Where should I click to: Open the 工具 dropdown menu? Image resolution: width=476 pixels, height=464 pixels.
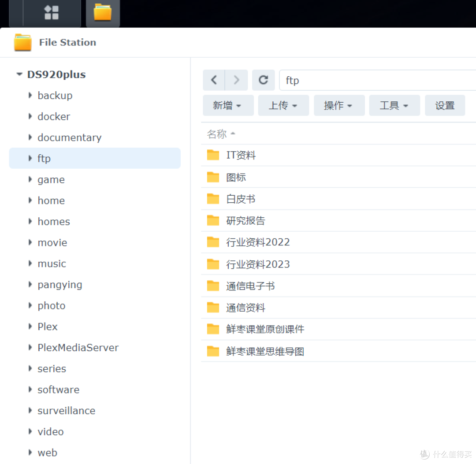(394, 105)
